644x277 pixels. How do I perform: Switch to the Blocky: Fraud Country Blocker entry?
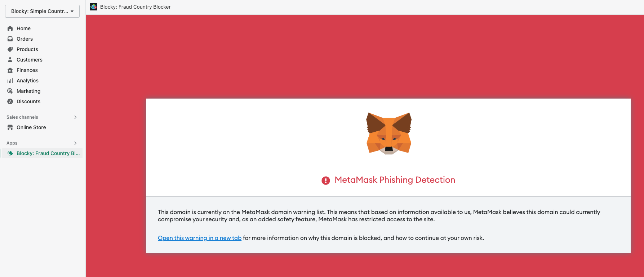[48, 153]
